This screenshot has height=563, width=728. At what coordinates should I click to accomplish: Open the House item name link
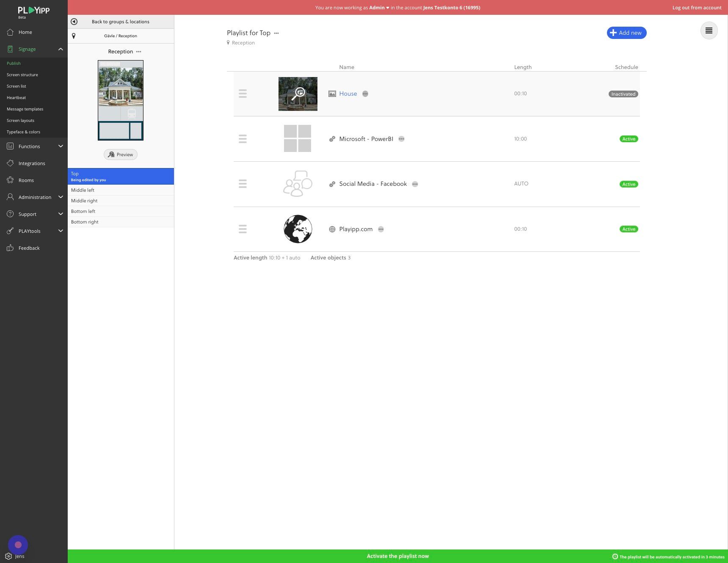[348, 94]
